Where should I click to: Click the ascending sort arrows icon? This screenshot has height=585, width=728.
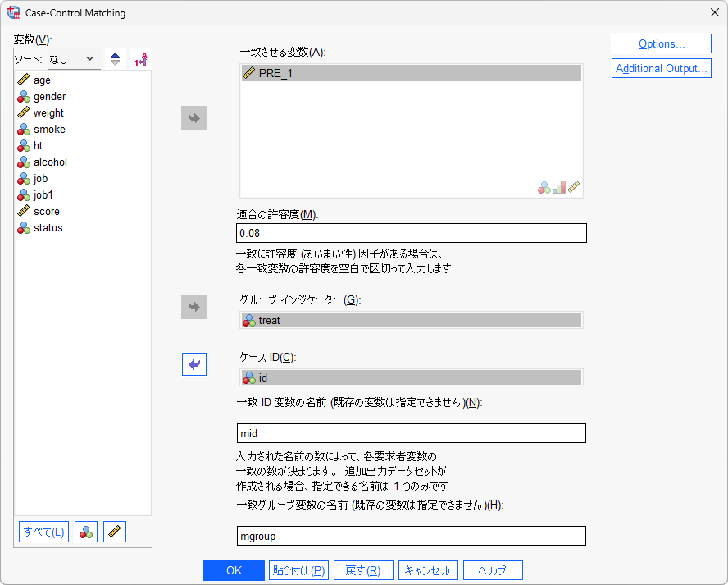115,58
